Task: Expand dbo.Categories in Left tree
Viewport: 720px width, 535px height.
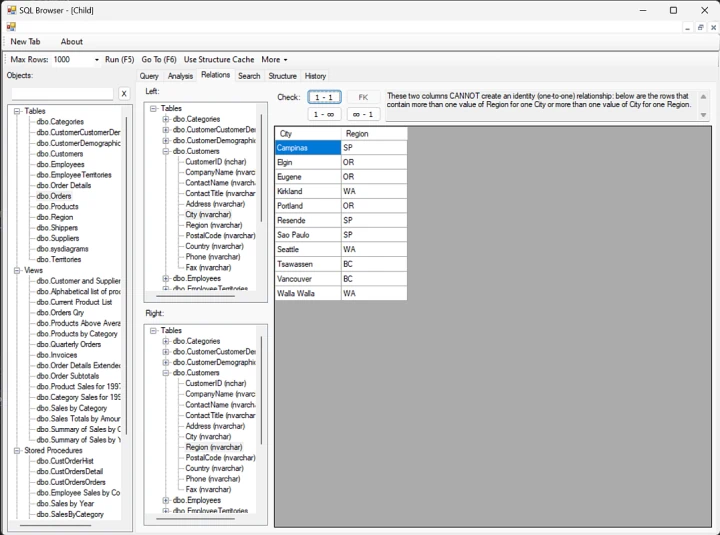Action: coord(166,119)
